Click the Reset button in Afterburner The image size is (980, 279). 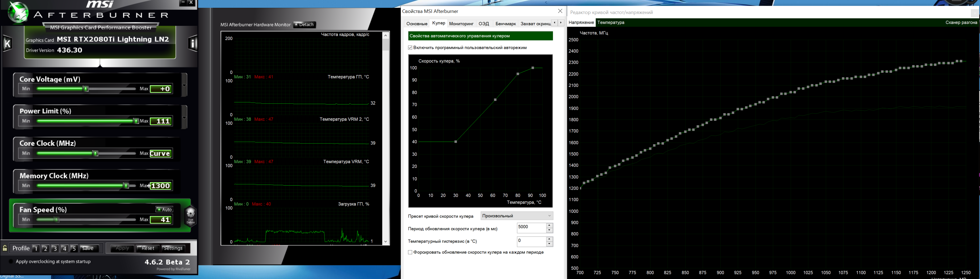(148, 249)
